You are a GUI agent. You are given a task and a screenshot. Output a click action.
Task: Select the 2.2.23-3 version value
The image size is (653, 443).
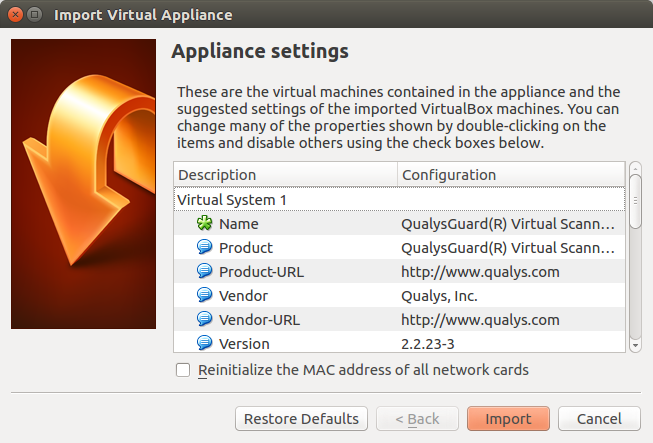[x=428, y=344]
